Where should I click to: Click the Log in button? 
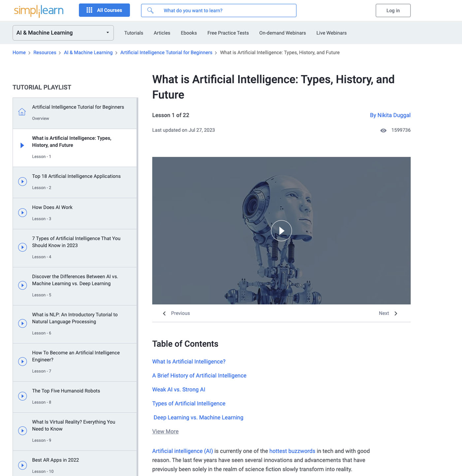393,11
